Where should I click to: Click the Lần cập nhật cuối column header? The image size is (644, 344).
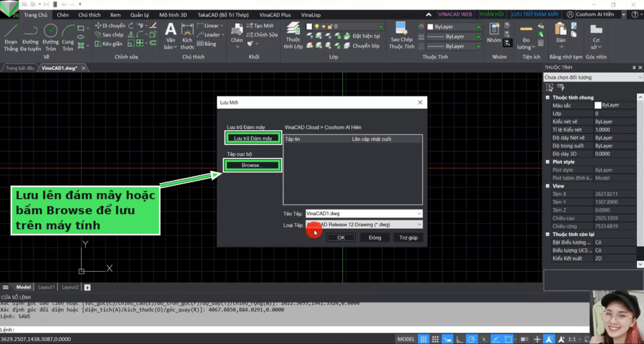(x=386, y=139)
